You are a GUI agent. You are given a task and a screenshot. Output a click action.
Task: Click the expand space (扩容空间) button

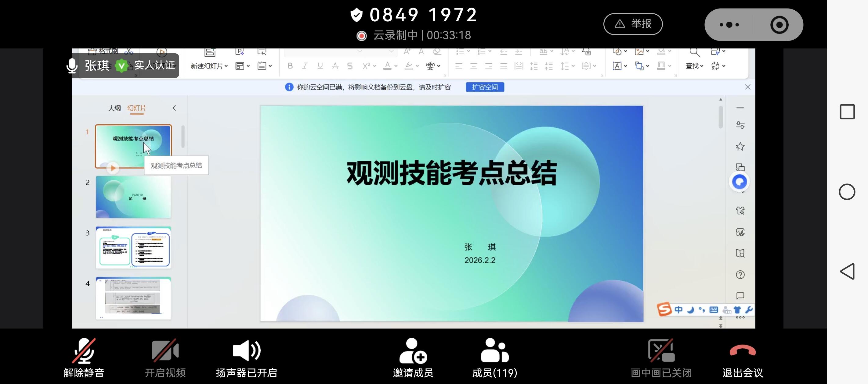point(485,87)
